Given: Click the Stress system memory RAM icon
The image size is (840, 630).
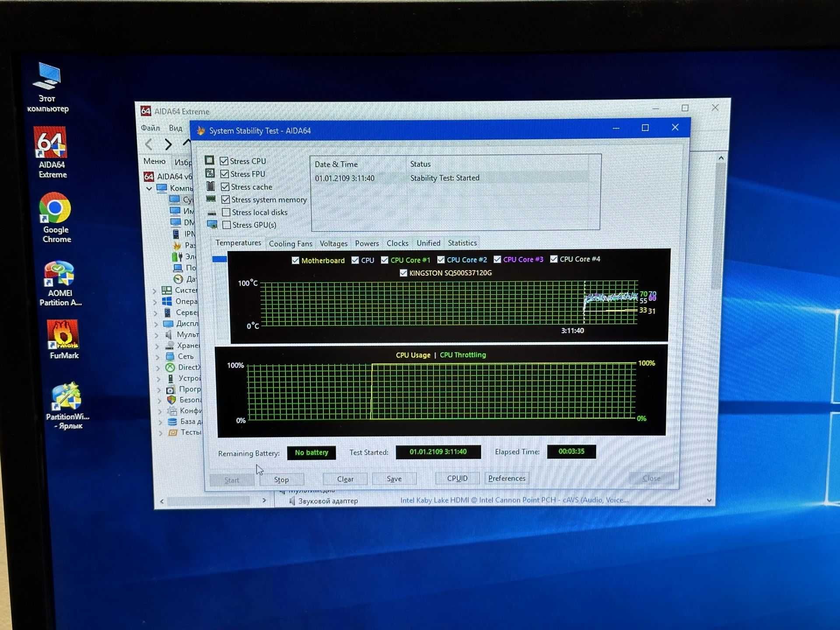Looking at the screenshot, I should [x=211, y=199].
